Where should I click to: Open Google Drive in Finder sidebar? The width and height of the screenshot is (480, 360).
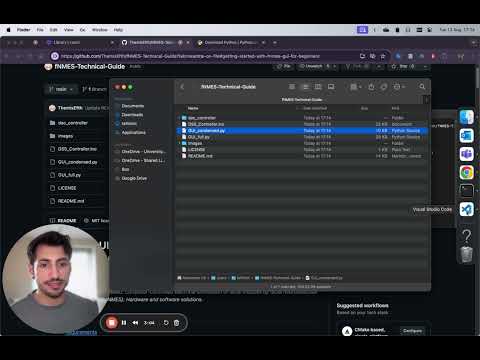(x=134, y=178)
